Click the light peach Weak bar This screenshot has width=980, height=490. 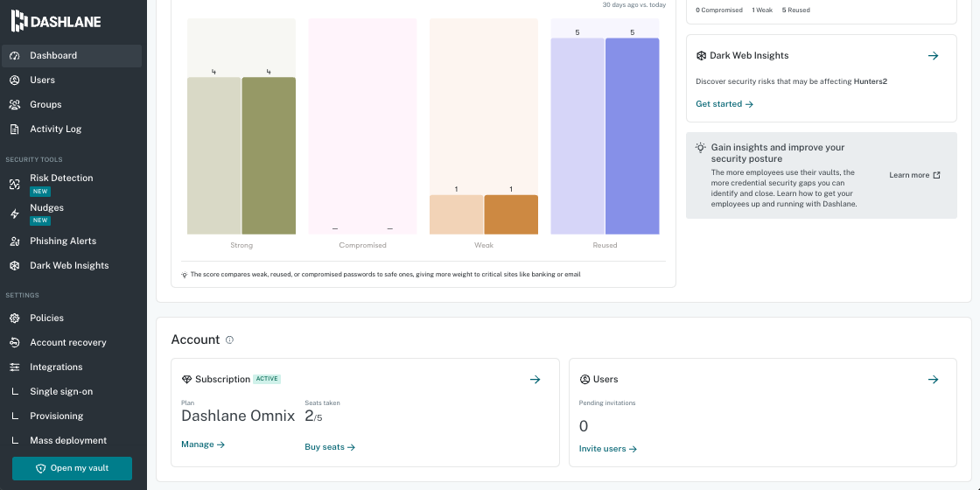click(456, 214)
